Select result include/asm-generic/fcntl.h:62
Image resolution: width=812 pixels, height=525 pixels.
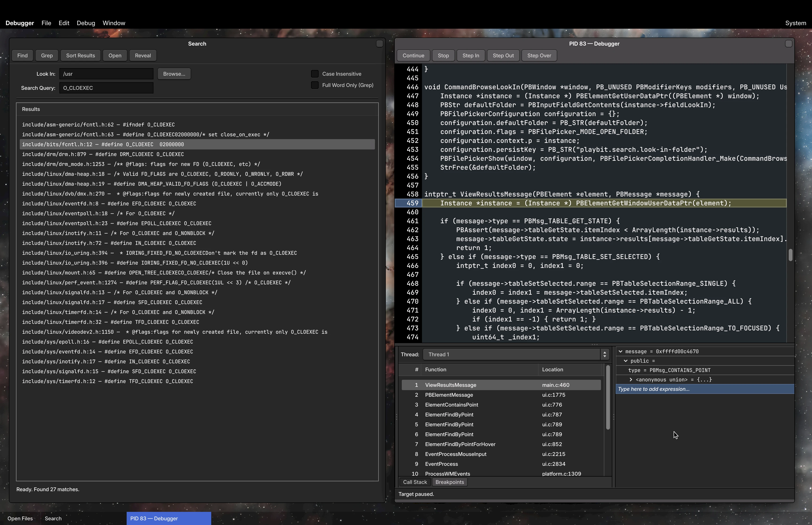click(x=197, y=125)
